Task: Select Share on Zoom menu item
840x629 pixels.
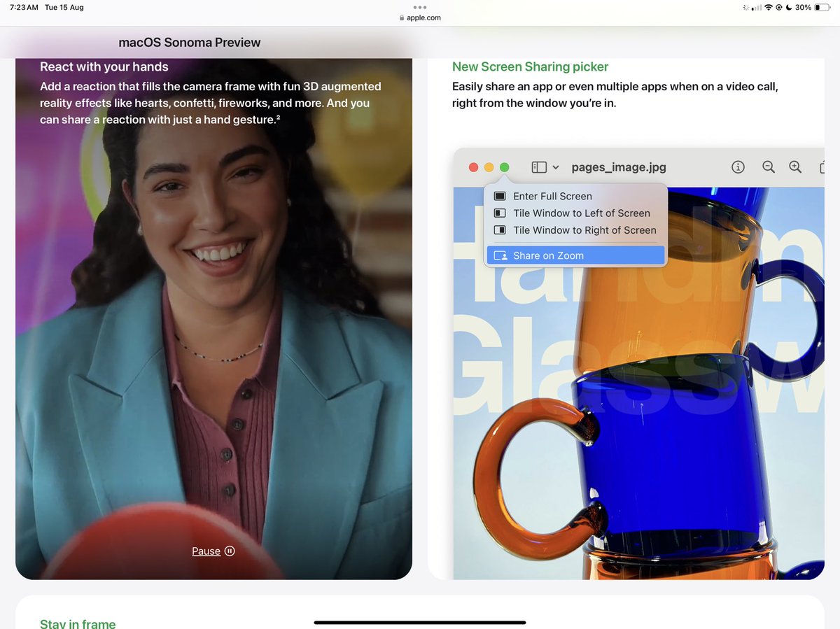Action: pos(575,255)
